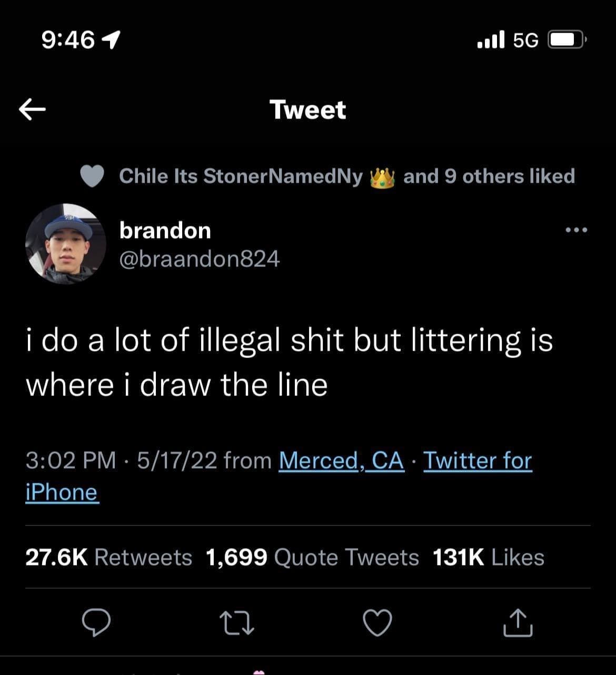
Task: View the 1,699 Quote Tweets
Action: (312, 558)
